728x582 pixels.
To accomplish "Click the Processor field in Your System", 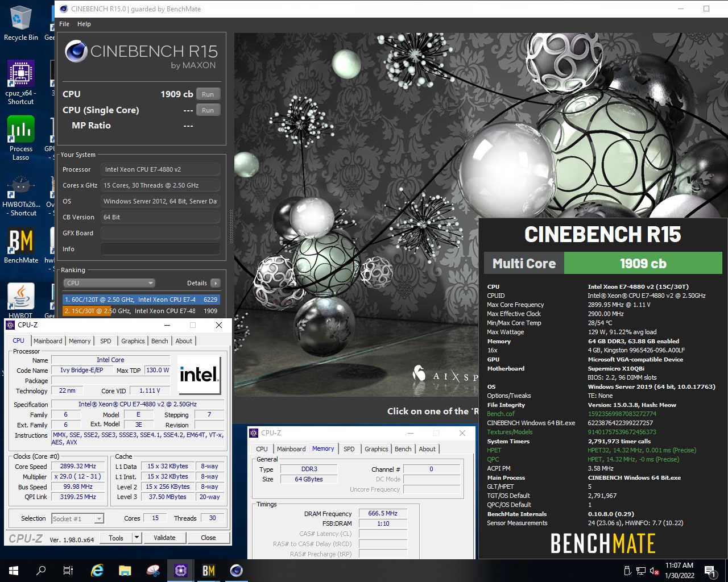I will (x=160, y=169).
